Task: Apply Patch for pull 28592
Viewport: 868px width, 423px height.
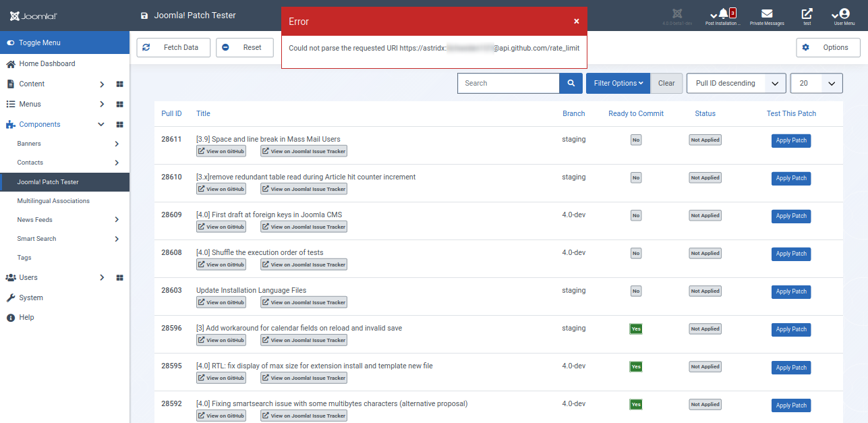Action: tap(791, 405)
